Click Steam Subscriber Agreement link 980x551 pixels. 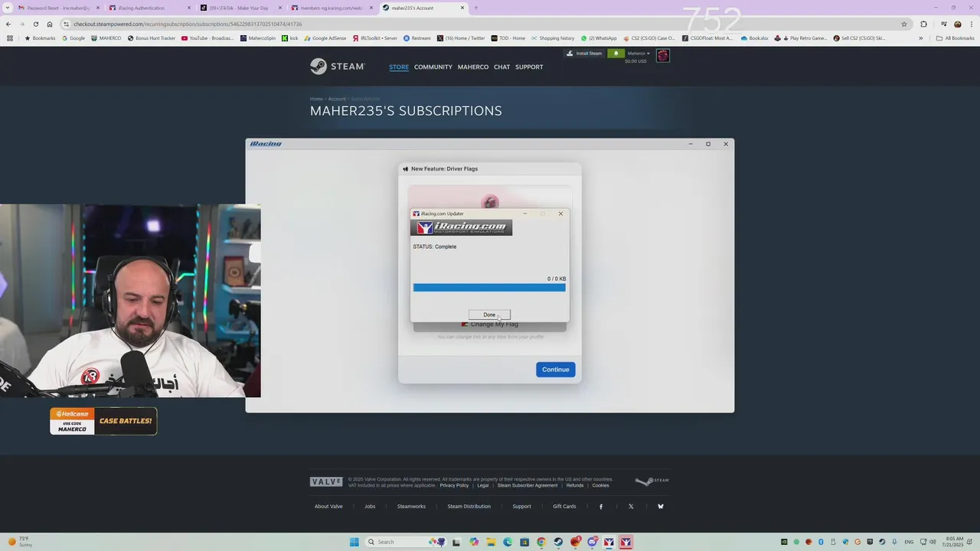(x=528, y=485)
